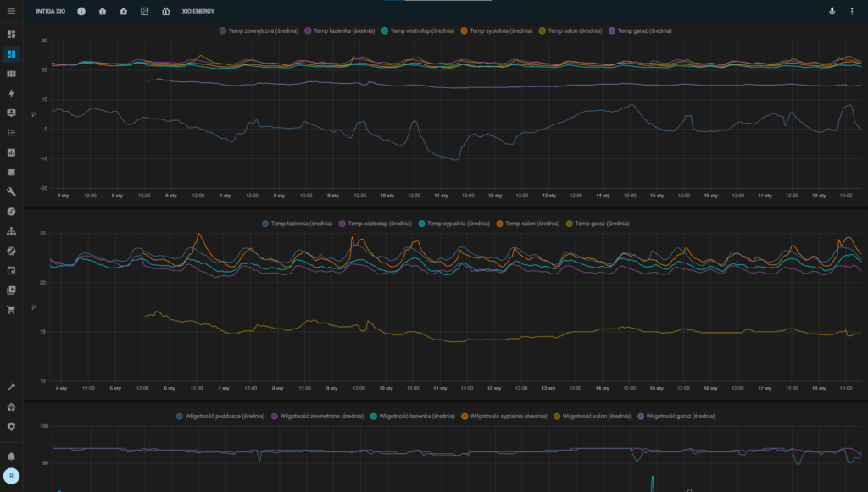
Task: Start voice assistant with microphone icon
Action: tap(832, 12)
